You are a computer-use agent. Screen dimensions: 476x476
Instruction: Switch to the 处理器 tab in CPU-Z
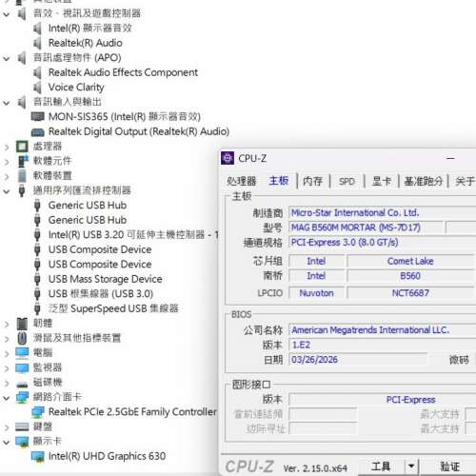coord(242,181)
